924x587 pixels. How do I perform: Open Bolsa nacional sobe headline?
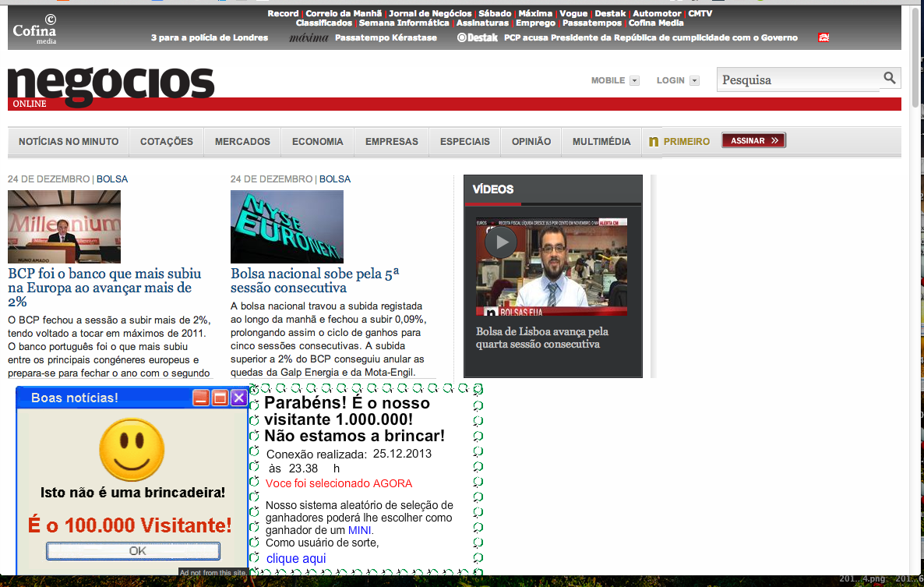click(315, 281)
